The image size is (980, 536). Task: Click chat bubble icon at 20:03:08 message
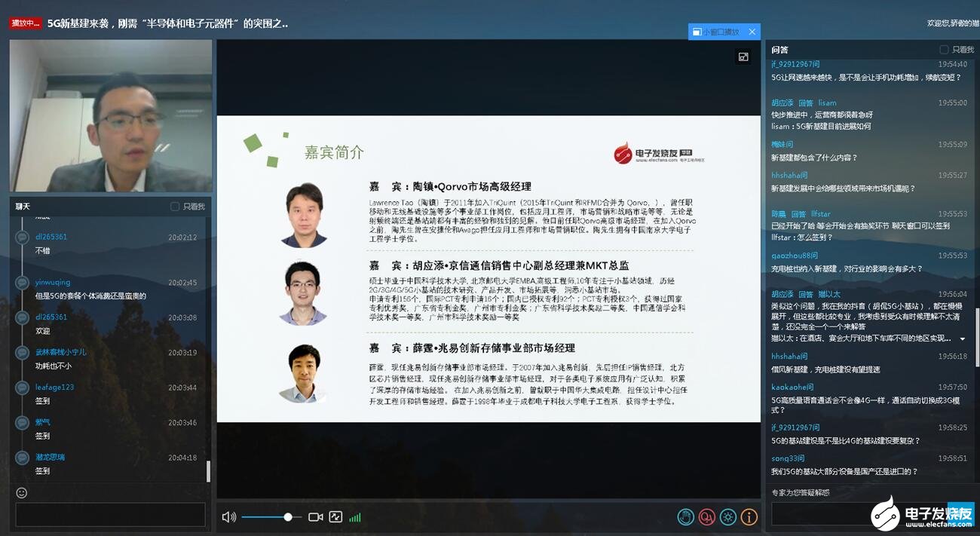[x=23, y=317]
